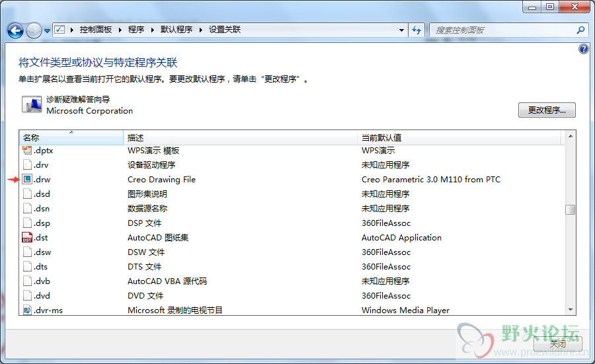
Task: Open Help via the question mark icon
Action: click(583, 49)
